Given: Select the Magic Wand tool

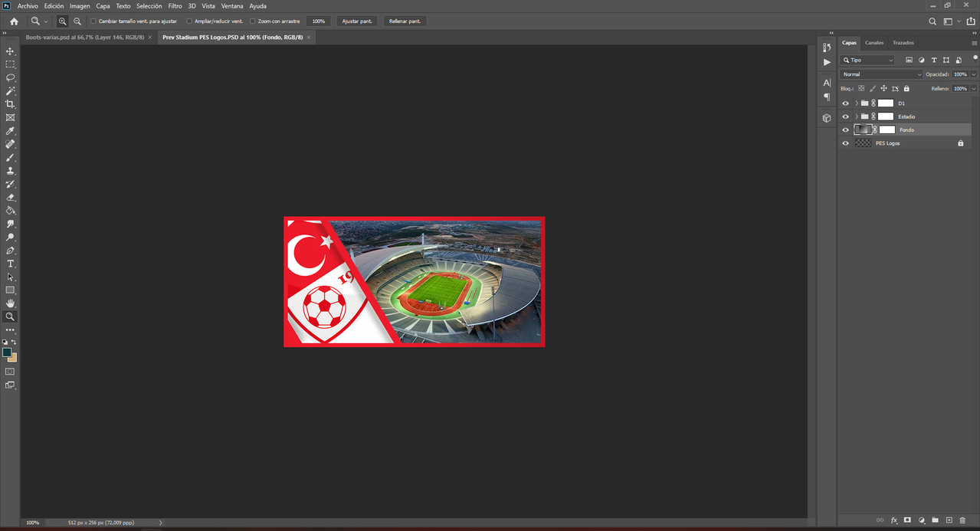Looking at the screenshot, I should [x=10, y=90].
